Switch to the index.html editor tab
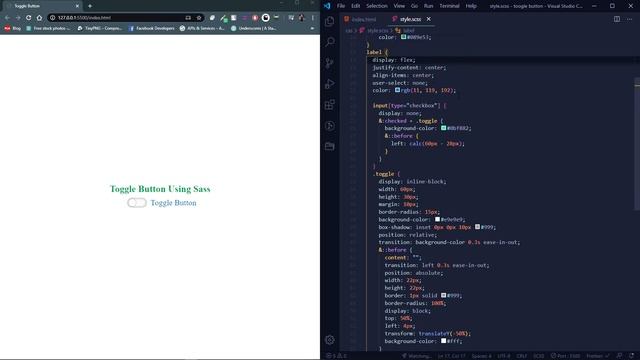This screenshot has width=640, height=360. [360, 19]
